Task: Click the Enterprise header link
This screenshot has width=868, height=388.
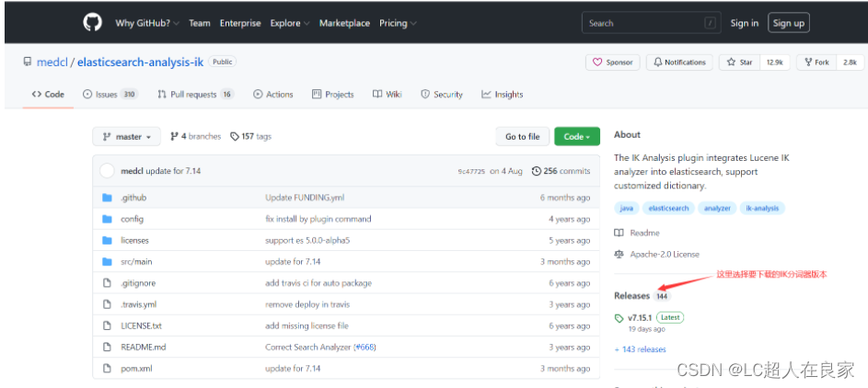Action: click(x=240, y=23)
